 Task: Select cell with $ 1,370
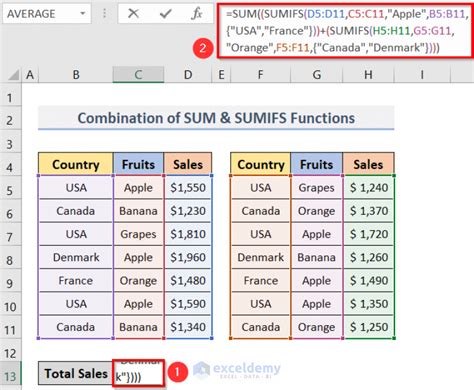coord(368,211)
